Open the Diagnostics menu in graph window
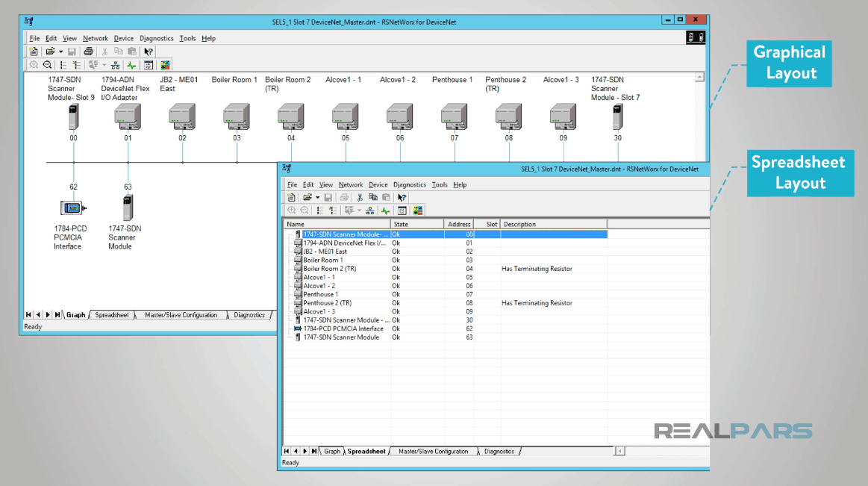The height and width of the screenshot is (486, 868). click(157, 38)
